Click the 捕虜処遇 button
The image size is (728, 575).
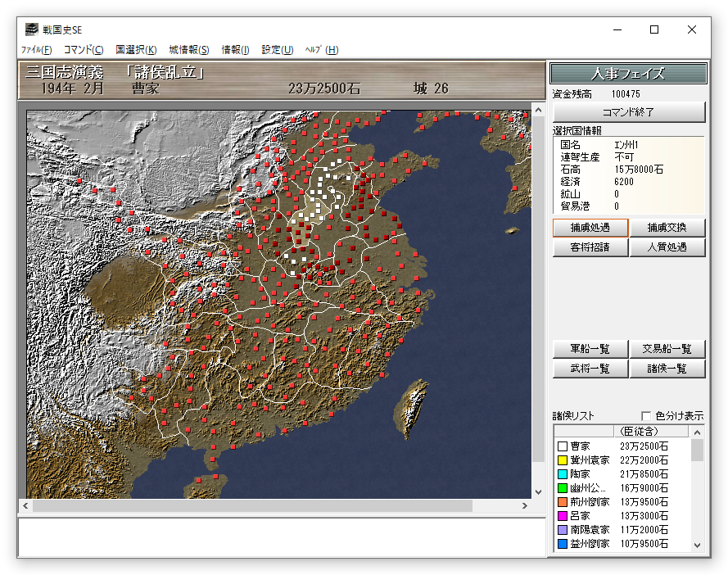(590, 228)
